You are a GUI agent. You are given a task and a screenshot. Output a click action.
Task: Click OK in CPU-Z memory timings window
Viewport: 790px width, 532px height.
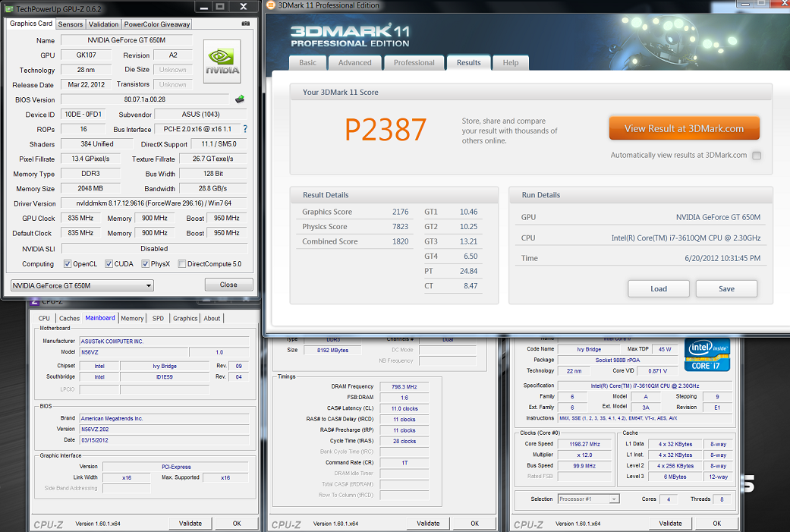tap(474, 524)
